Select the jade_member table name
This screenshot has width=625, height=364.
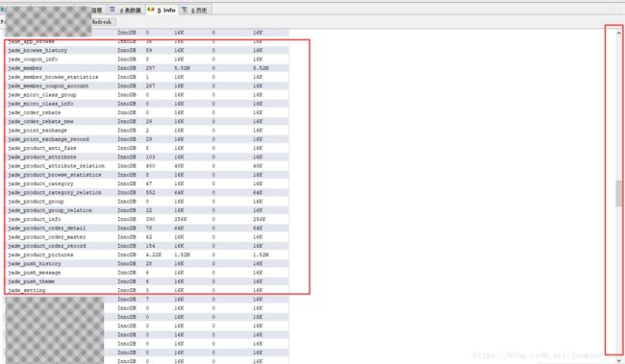(25, 68)
